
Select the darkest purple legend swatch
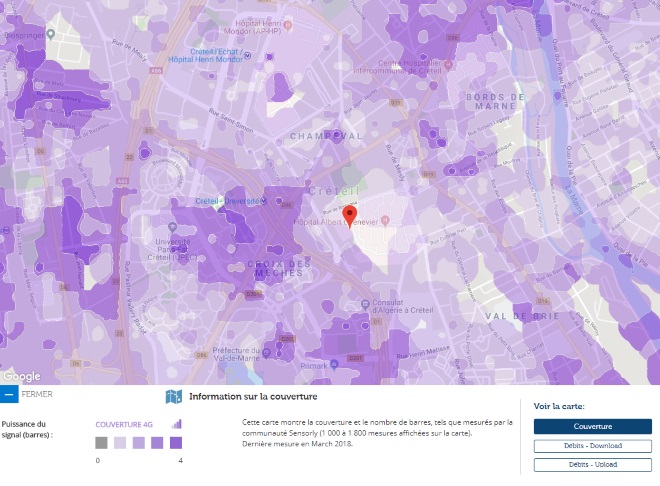(176, 443)
